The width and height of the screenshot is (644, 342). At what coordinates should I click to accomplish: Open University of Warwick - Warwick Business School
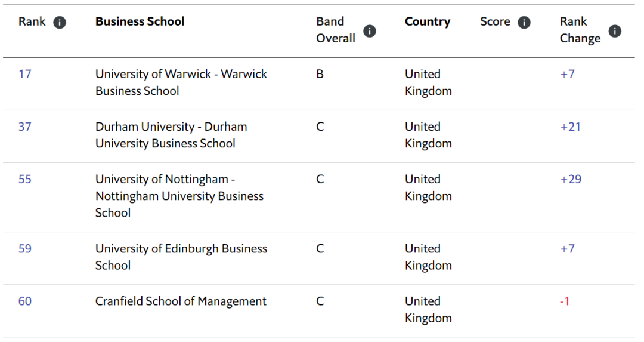181,82
